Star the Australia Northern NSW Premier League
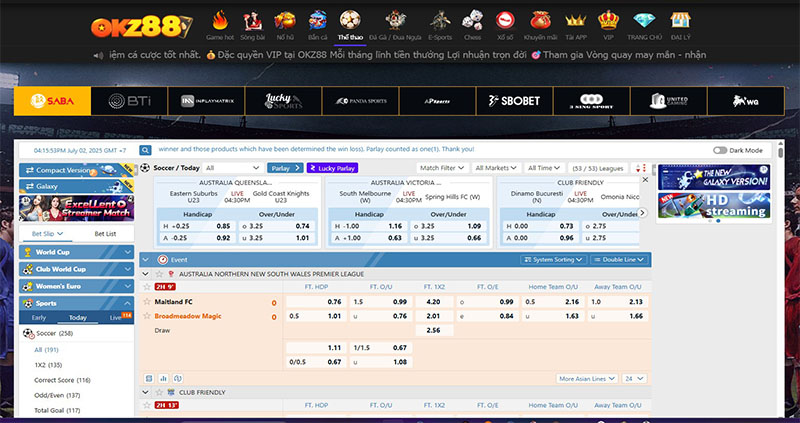This screenshot has width=800, height=423. (161, 274)
